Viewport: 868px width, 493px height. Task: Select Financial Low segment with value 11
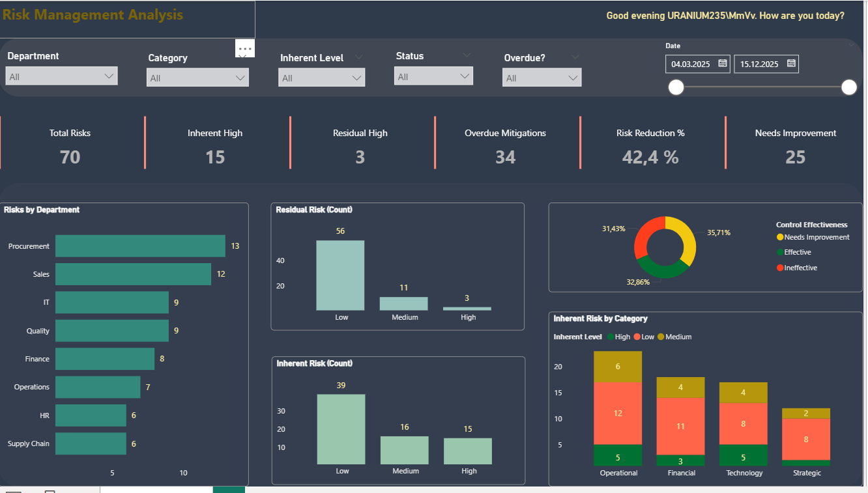[x=680, y=426]
